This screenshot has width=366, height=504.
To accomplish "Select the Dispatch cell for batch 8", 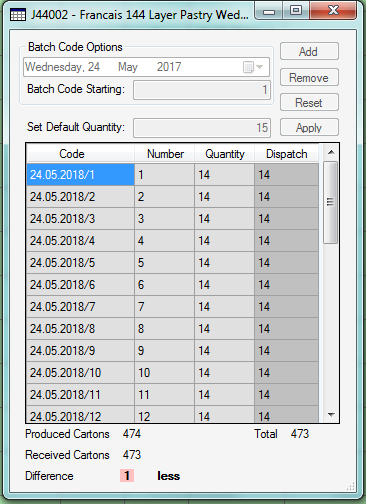I will click(x=287, y=329).
